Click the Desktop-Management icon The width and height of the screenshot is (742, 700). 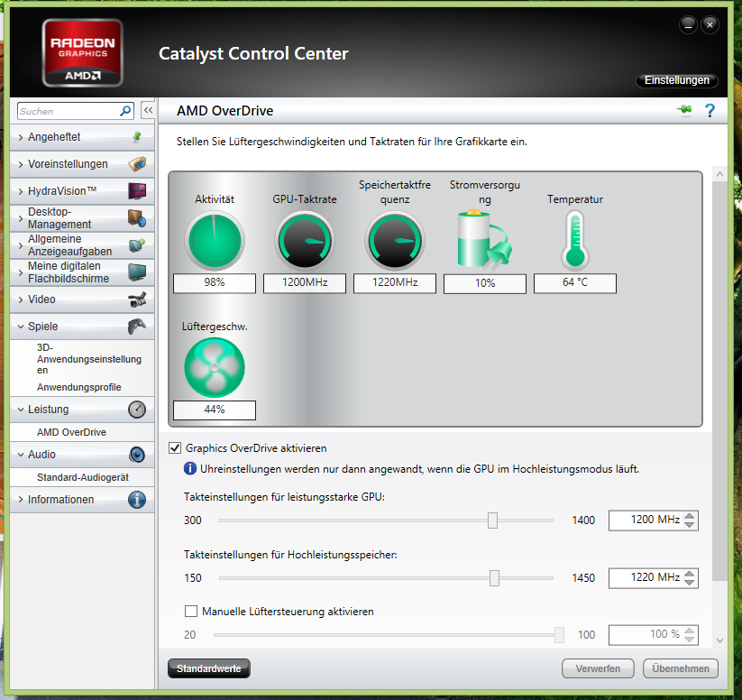point(137,218)
